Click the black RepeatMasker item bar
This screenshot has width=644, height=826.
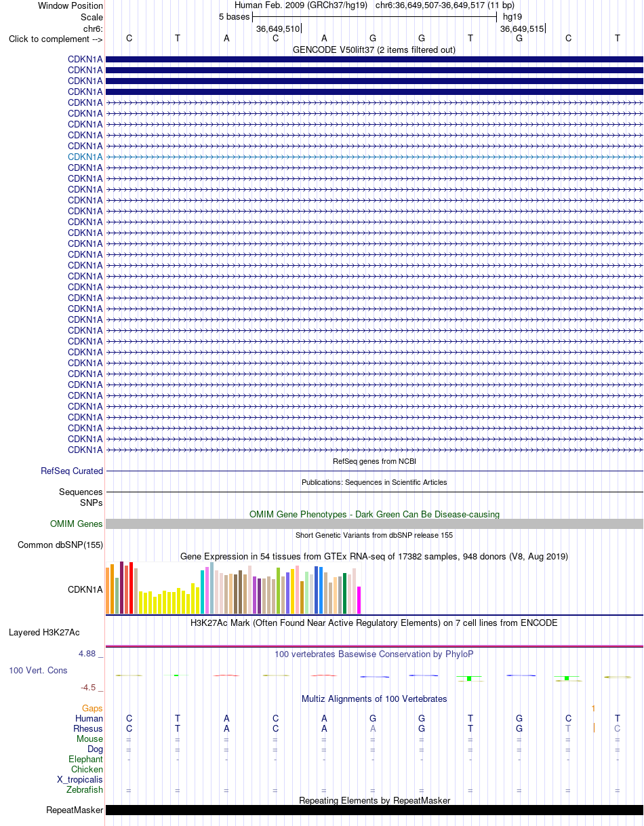click(x=374, y=810)
